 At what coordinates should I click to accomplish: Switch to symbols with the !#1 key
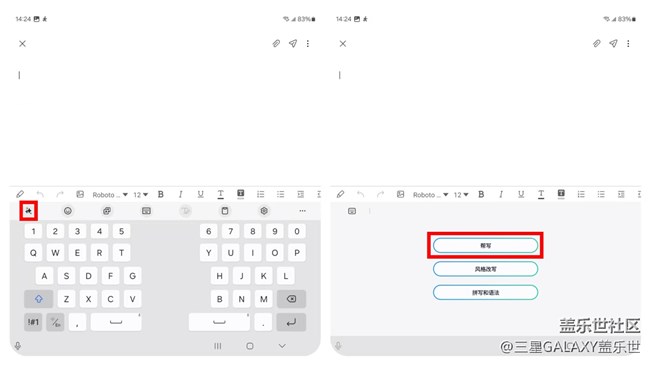[x=33, y=322]
